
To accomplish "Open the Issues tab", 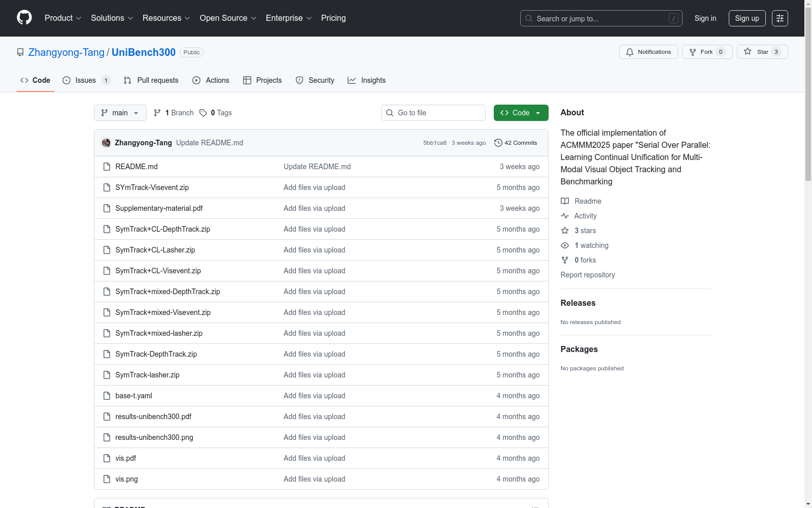I will [x=86, y=80].
